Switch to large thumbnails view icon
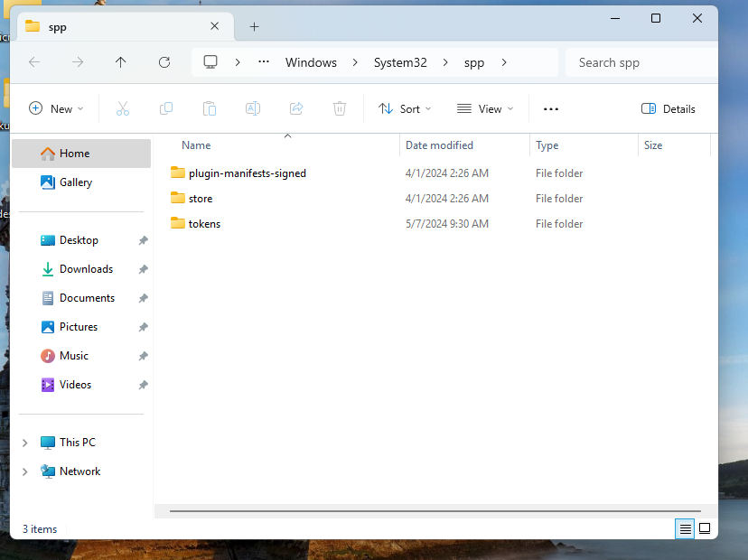The width and height of the screenshot is (748, 560). tap(705, 528)
